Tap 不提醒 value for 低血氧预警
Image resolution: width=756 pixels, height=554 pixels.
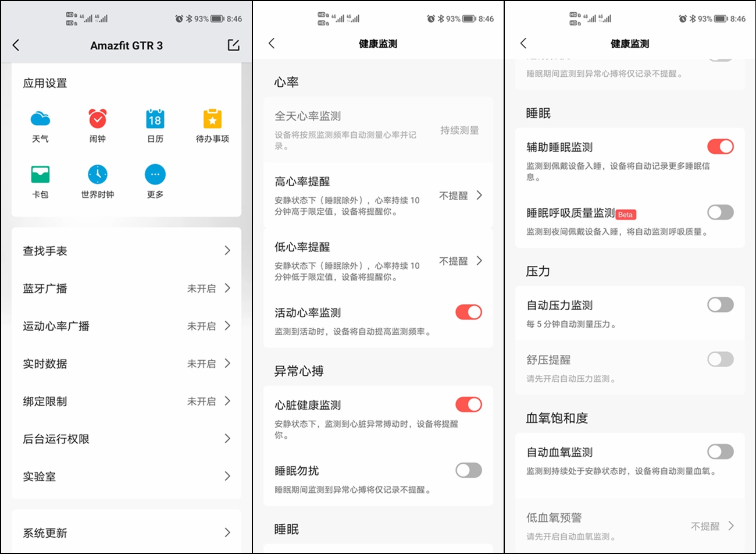pyautogui.click(x=705, y=526)
